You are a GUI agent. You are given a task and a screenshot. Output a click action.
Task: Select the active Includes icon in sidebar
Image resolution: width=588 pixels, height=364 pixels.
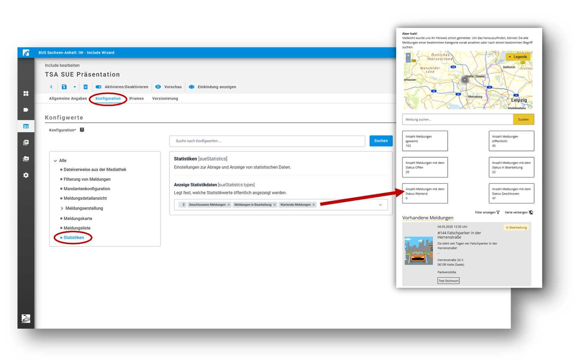point(26,126)
